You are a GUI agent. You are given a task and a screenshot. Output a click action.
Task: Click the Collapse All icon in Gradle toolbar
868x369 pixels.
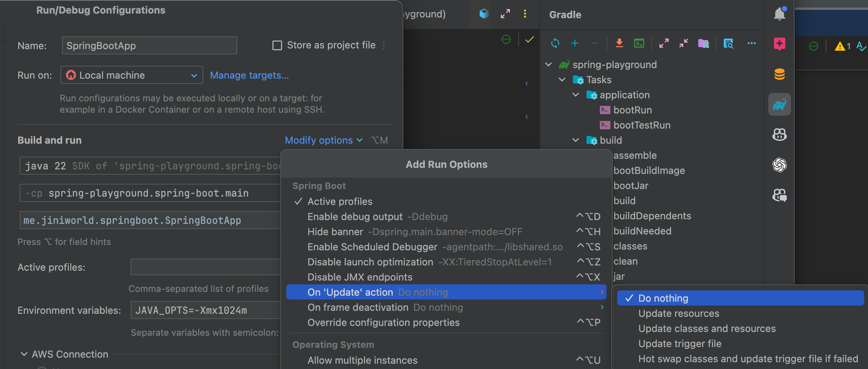pyautogui.click(x=684, y=43)
